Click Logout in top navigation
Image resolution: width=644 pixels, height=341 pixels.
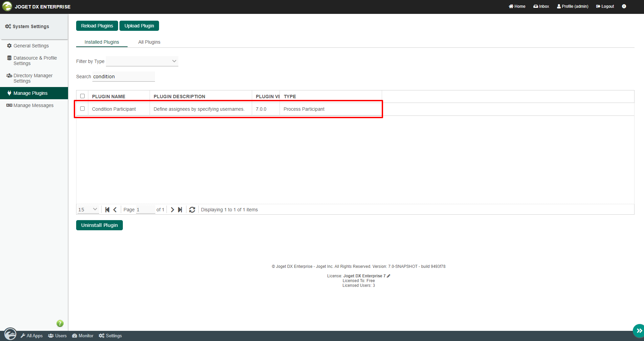point(605,6)
